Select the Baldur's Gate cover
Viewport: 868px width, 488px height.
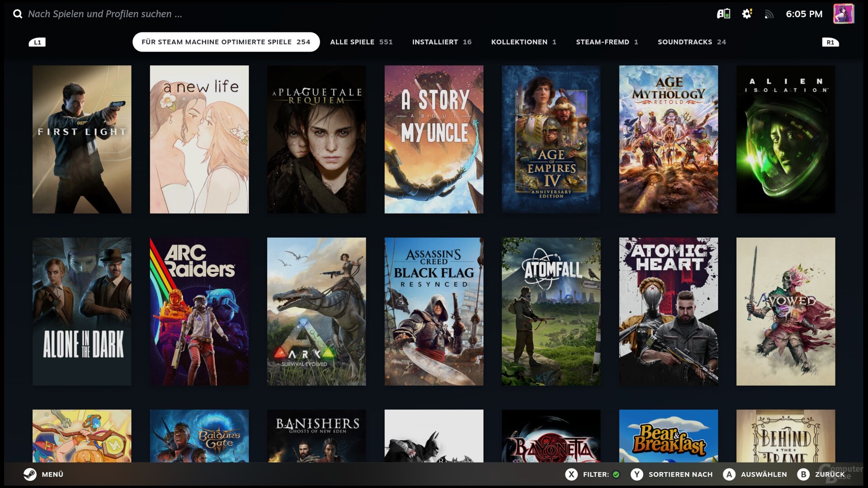tap(199, 436)
